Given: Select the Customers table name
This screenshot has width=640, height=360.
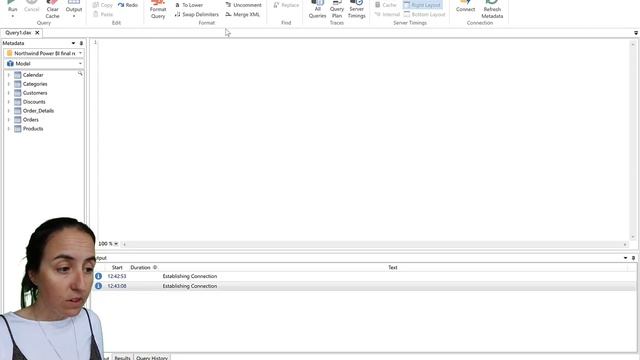Looking at the screenshot, I should (x=35, y=93).
